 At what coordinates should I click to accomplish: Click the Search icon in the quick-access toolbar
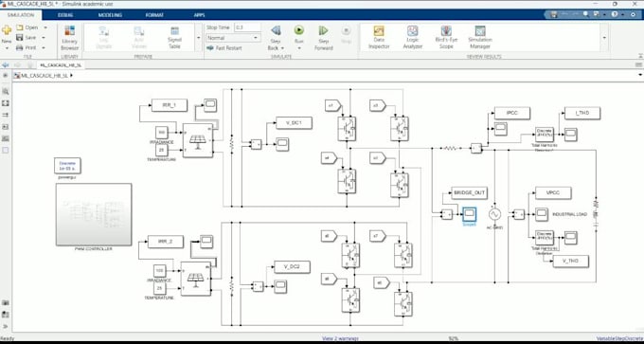[x=585, y=14]
